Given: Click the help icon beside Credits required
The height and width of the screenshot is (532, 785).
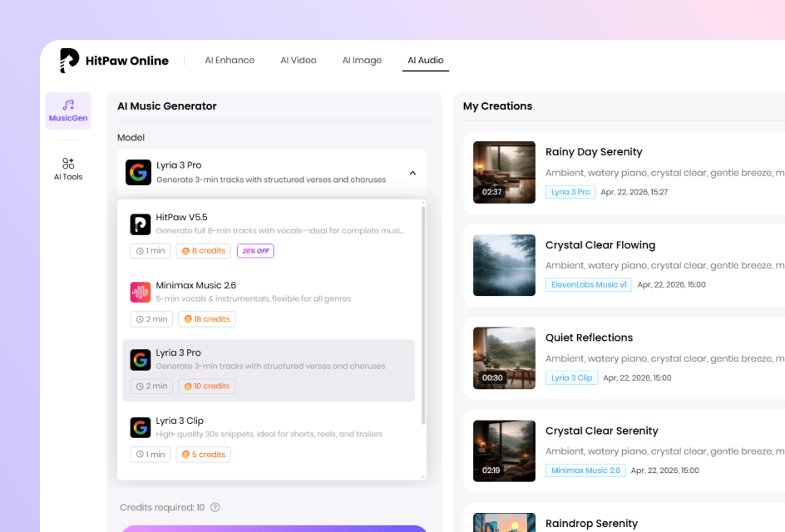Looking at the screenshot, I should coord(215,507).
